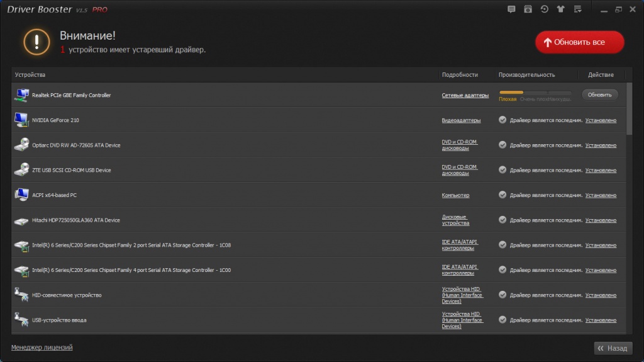The width and height of the screenshot is (644, 362).
Task: Open IDE ATA/ATAPI link for 4 port controller
Action: point(460,270)
